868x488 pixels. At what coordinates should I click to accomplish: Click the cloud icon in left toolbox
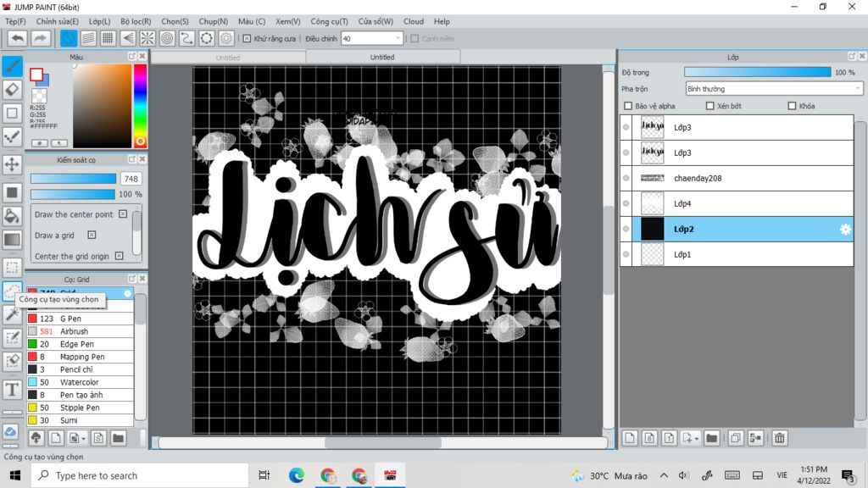(11, 432)
